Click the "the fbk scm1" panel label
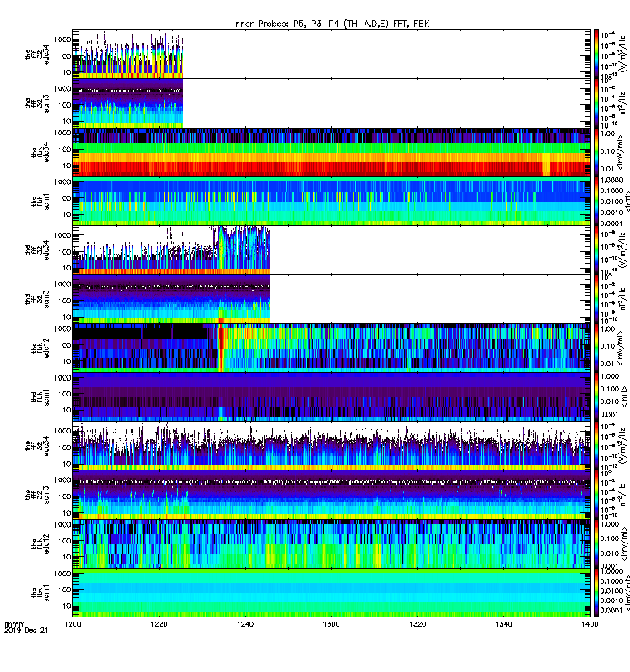 (x=40, y=593)
